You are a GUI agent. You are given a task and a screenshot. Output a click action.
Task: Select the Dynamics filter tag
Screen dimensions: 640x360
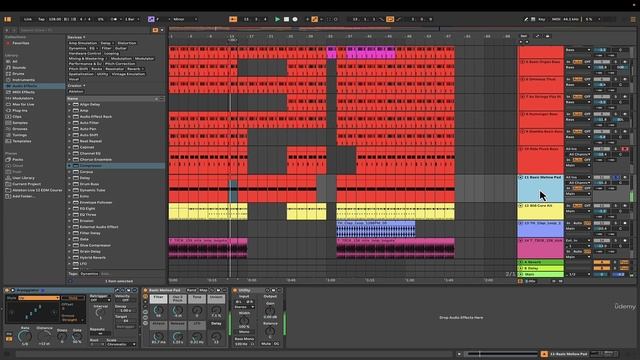pos(77,48)
